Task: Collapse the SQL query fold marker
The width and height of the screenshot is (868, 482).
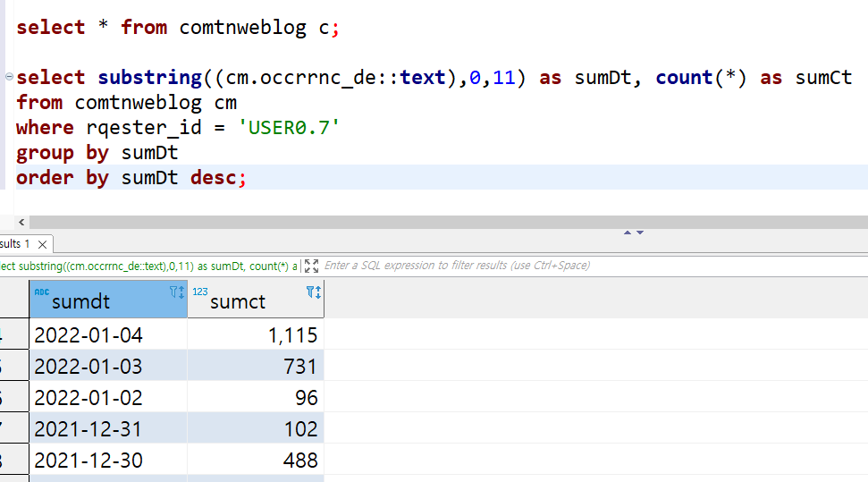Action: (9, 76)
